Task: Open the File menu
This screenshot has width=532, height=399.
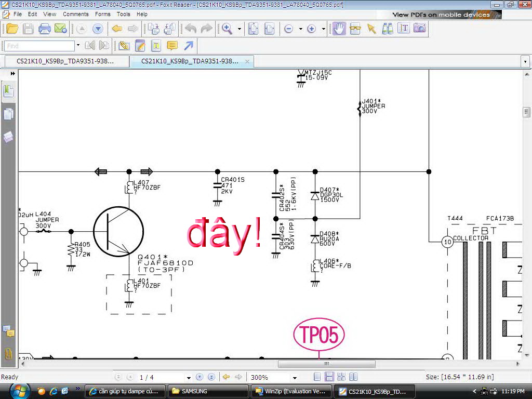Action: coord(18,14)
